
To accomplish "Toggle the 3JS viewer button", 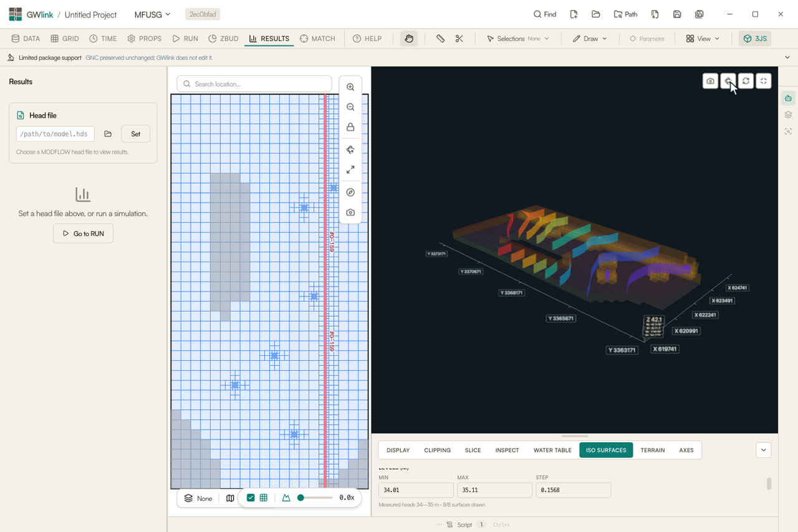I will [x=755, y=39].
